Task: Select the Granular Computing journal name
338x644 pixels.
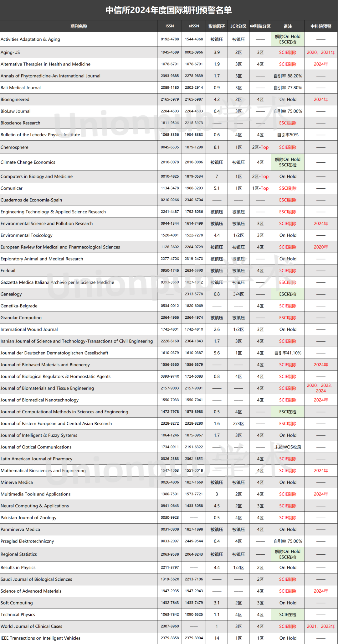Action: tap(21, 318)
